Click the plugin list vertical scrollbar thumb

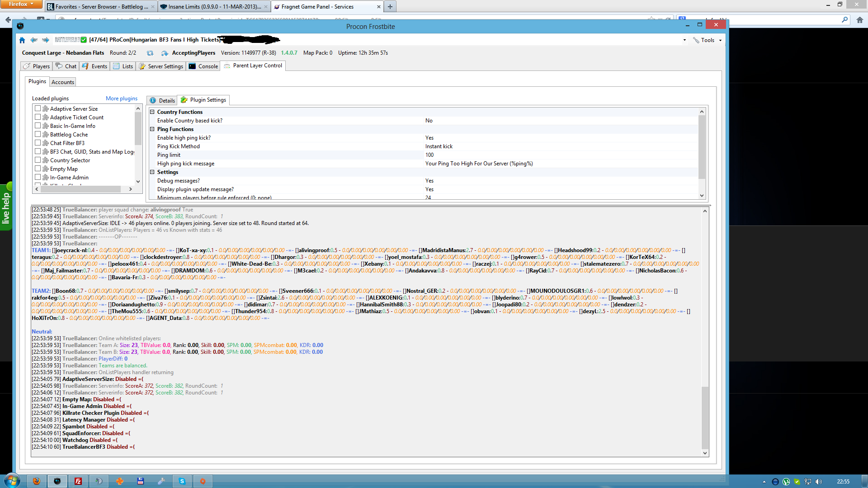[138, 129]
